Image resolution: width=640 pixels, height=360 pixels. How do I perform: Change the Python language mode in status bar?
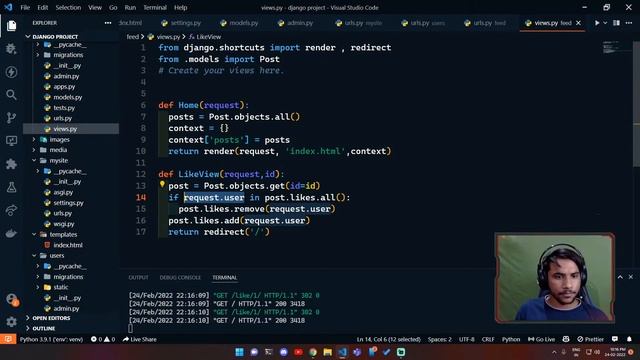pos(511,339)
